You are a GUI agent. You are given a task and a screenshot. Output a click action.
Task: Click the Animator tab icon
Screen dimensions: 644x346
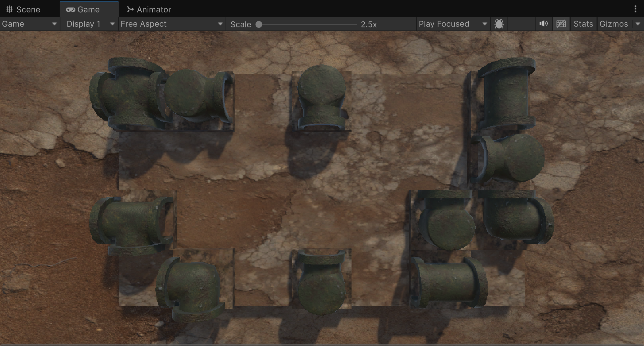pyautogui.click(x=130, y=9)
